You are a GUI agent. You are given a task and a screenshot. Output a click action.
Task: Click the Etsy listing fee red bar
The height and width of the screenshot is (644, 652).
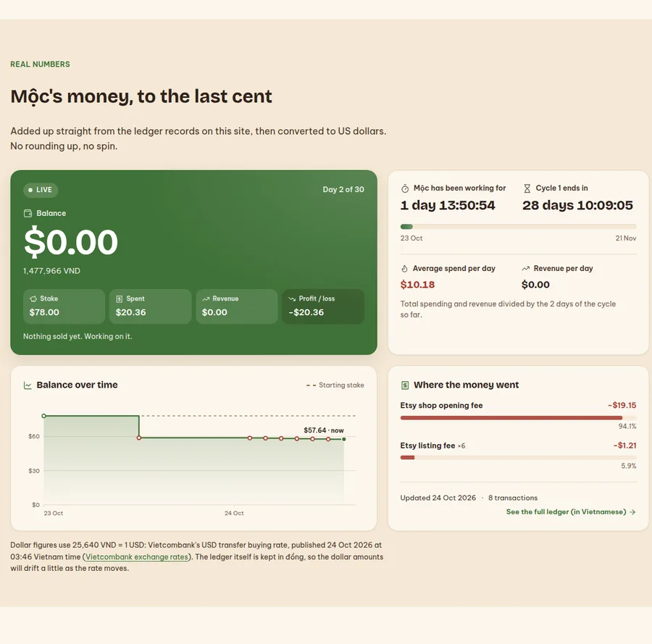[407, 458]
